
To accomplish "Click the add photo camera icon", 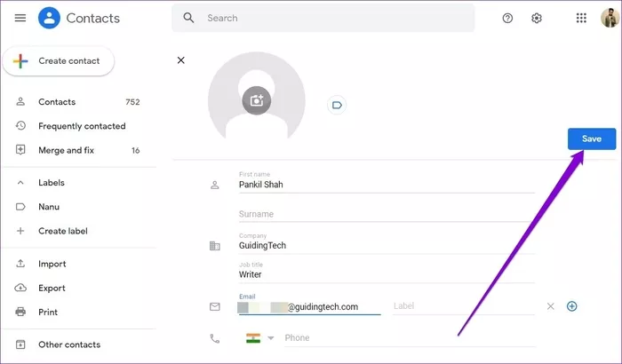I will click(x=257, y=100).
